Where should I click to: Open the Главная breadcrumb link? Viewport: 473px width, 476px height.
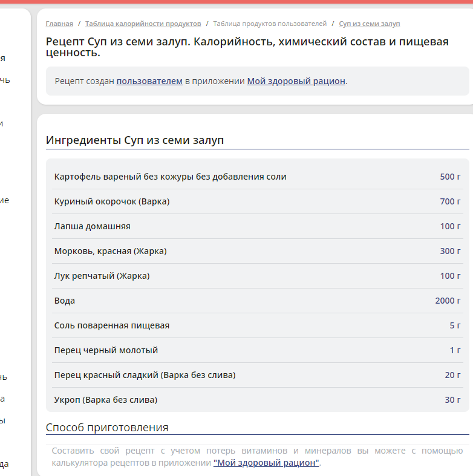59,24
